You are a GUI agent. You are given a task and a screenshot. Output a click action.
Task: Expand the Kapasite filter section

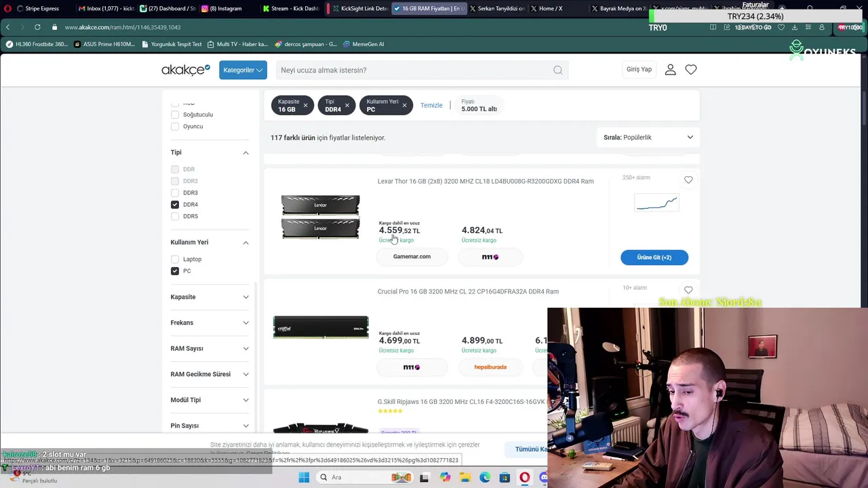click(210, 297)
